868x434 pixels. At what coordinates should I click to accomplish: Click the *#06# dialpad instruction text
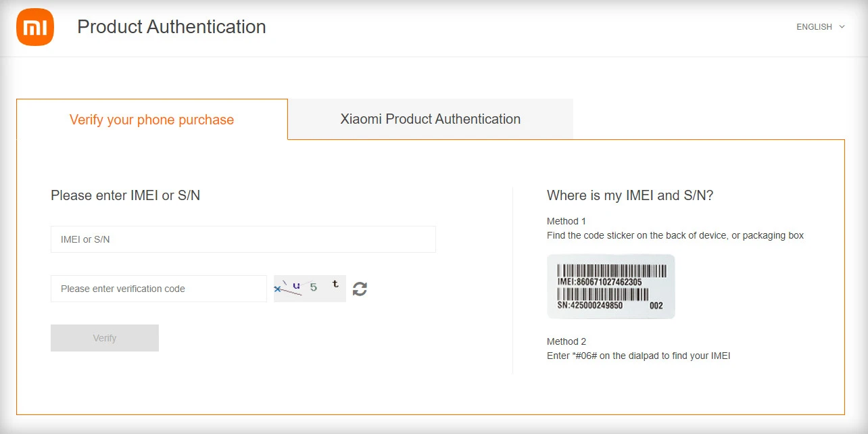pos(638,356)
